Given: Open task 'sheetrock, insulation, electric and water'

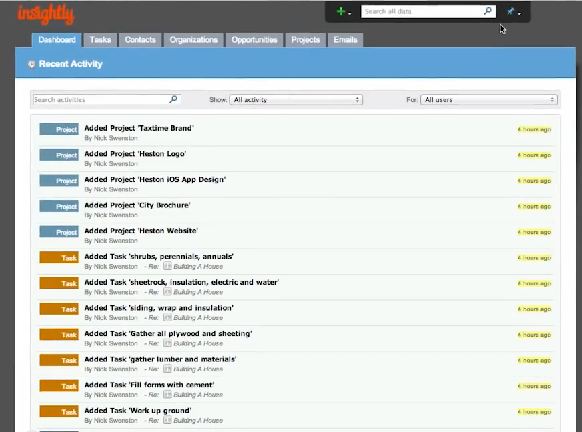Looking at the screenshot, I should (x=182, y=282).
